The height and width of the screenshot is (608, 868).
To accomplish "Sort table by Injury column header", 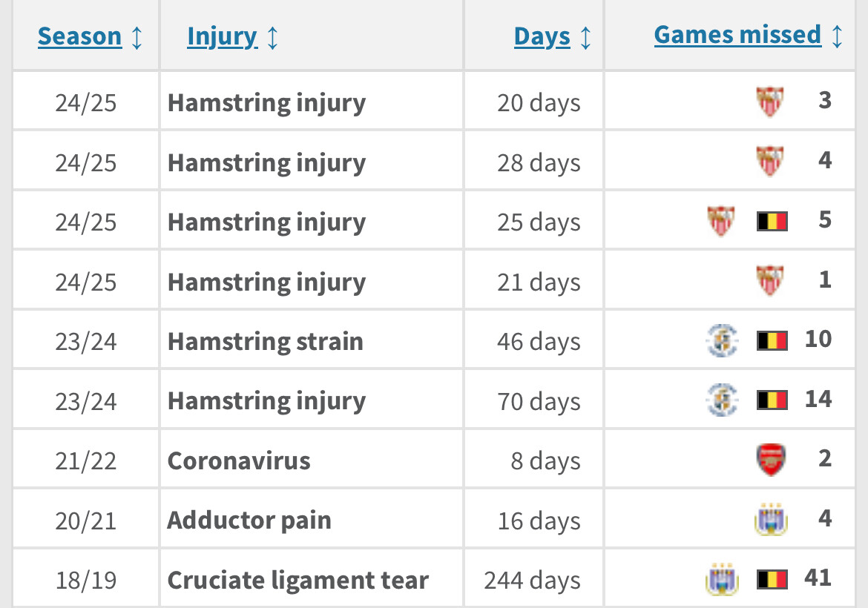I will coord(222,37).
